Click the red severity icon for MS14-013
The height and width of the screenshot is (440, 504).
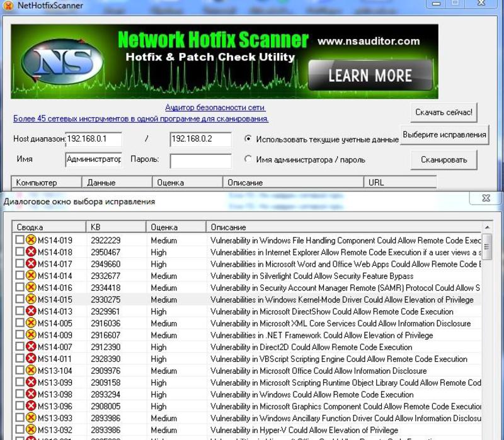point(31,311)
